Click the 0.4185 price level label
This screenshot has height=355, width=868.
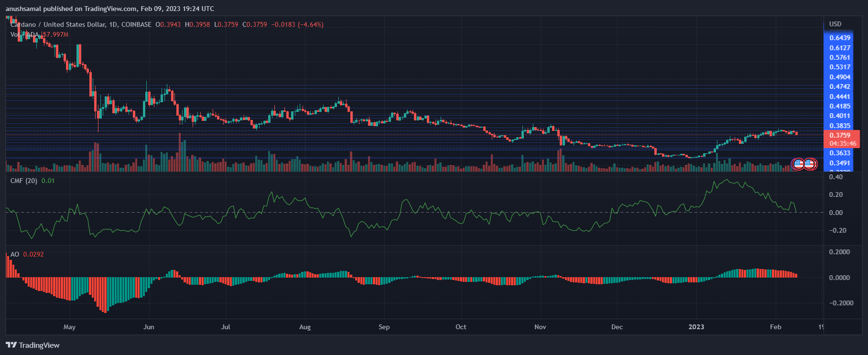tap(840, 106)
